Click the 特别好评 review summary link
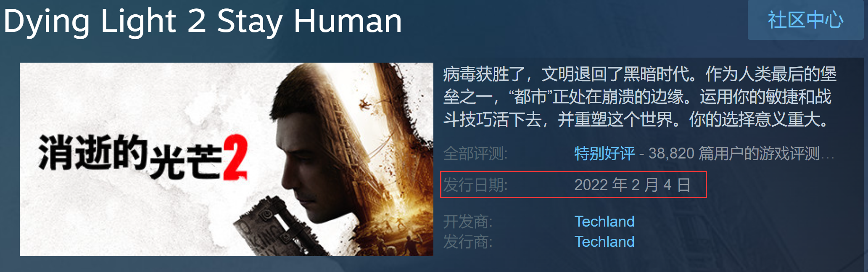 point(604,153)
